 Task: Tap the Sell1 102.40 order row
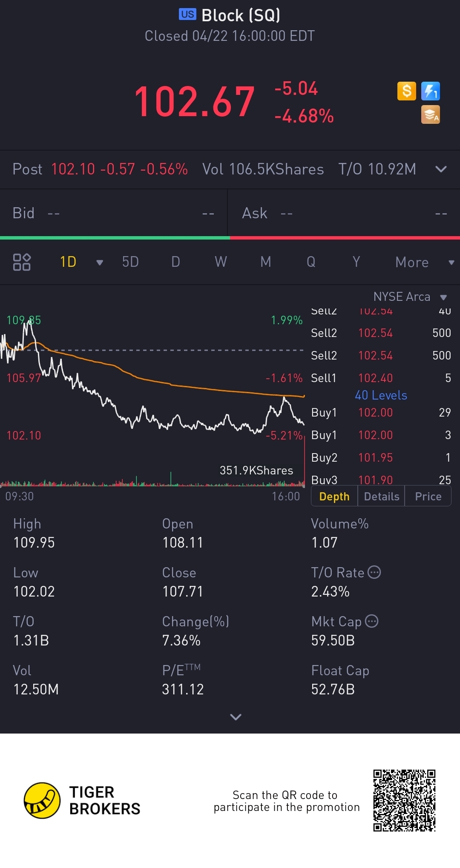tap(381, 378)
